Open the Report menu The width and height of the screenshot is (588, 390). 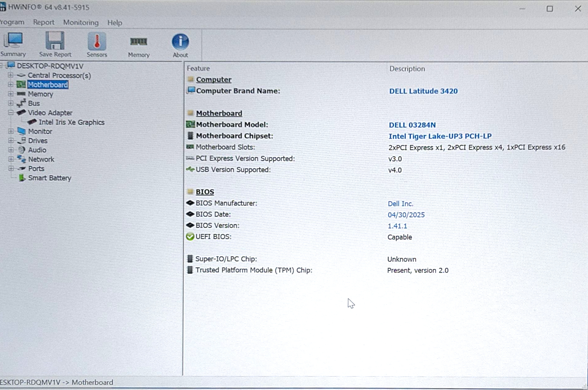point(44,22)
